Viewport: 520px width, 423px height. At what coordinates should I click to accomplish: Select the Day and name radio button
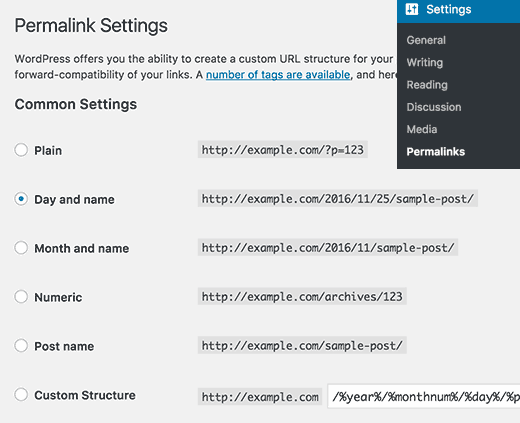pos(21,199)
